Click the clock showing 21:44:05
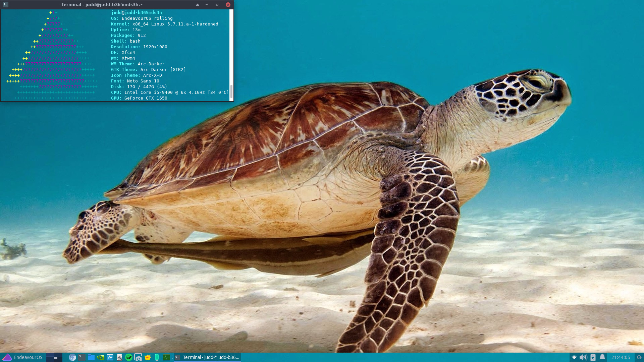Image resolution: width=644 pixels, height=362 pixels. point(621,357)
